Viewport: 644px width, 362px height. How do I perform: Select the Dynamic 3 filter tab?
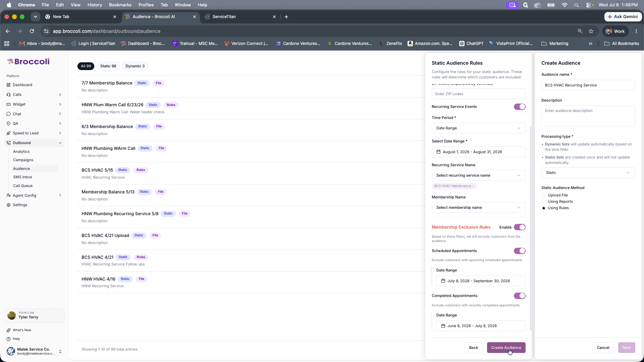click(135, 66)
